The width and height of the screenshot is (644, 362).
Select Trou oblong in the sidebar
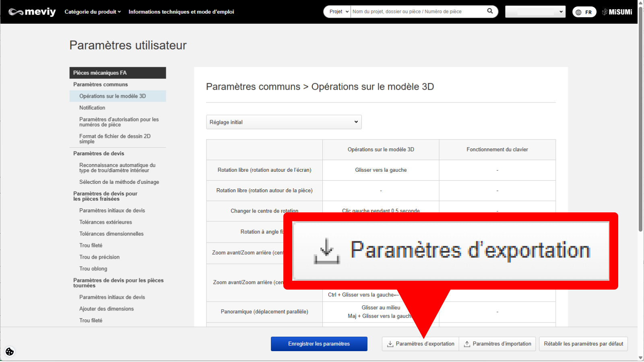pos(93,269)
